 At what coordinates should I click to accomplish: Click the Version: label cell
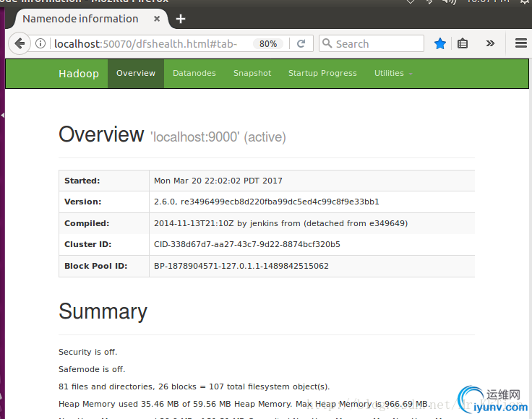click(104, 202)
